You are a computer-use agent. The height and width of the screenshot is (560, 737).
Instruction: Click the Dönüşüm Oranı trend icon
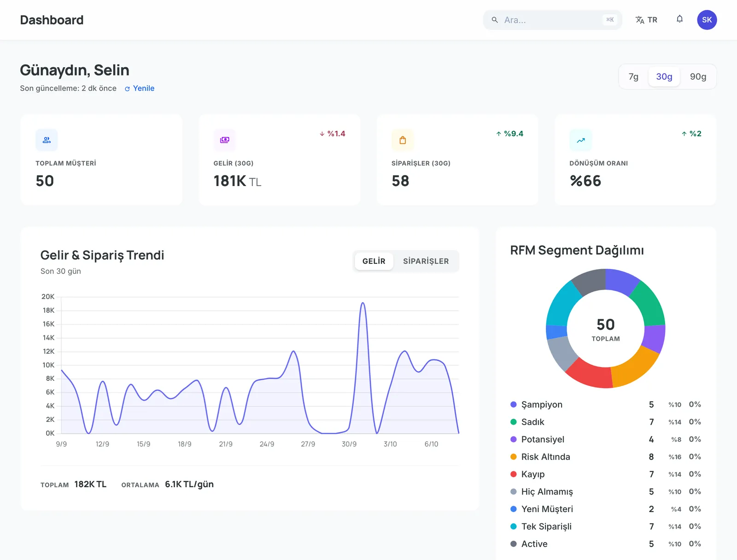coord(581,140)
